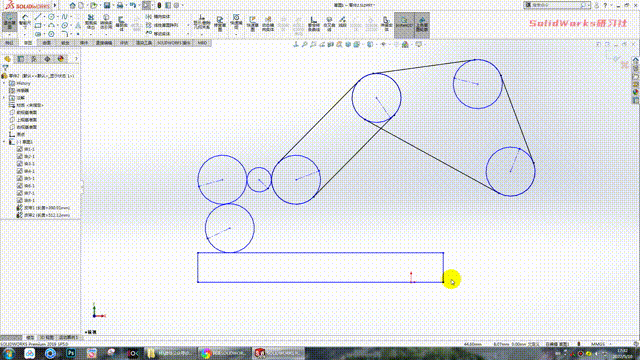Select the Spline sketch tool
The image size is (640, 360).
click(x=64, y=17)
